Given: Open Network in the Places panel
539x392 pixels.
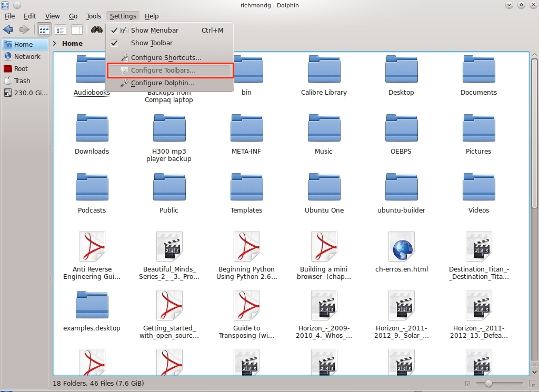Looking at the screenshot, I should (x=27, y=56).
